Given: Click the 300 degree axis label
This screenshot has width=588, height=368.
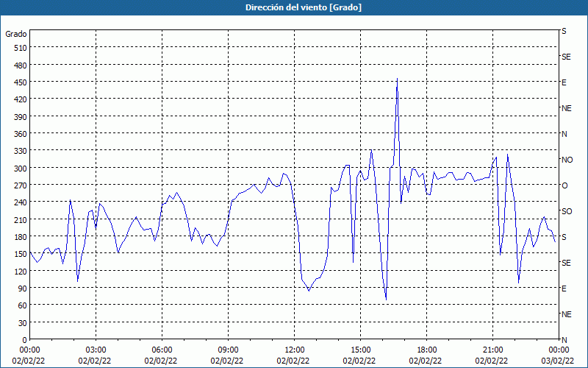Looking at the screenshot, I should (x=21, y=169).
